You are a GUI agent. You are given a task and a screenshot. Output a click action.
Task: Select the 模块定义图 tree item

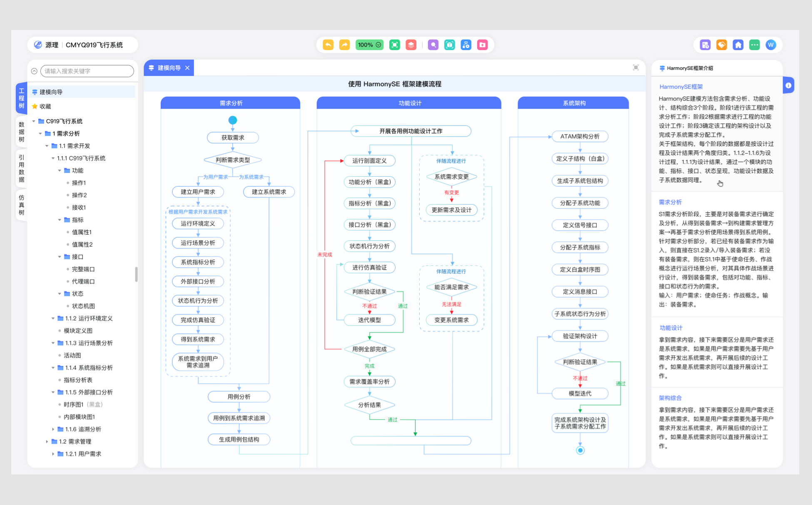78,331
